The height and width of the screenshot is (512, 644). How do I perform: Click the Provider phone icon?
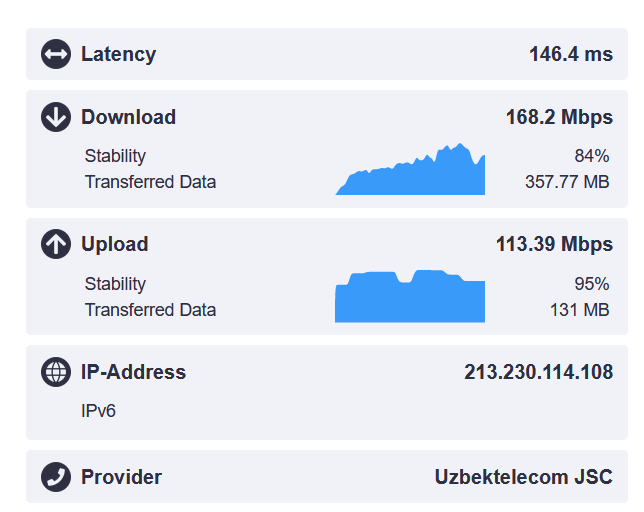56,477
